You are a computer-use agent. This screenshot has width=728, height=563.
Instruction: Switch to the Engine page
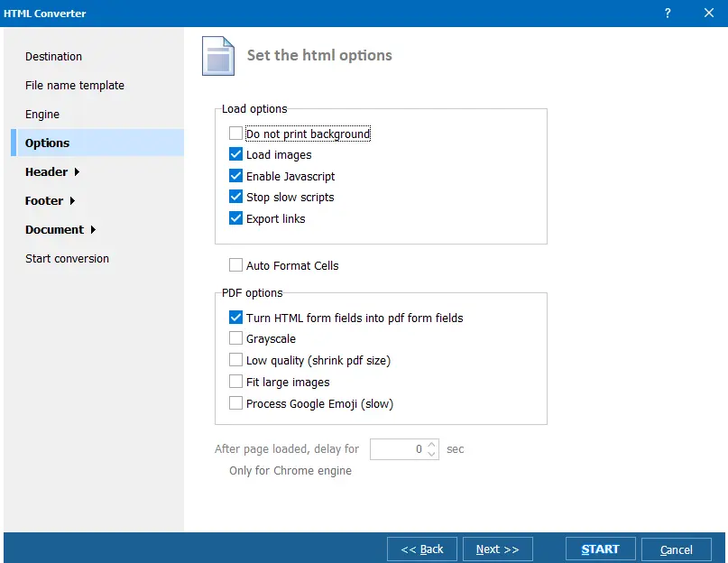(x=42, y=114)
